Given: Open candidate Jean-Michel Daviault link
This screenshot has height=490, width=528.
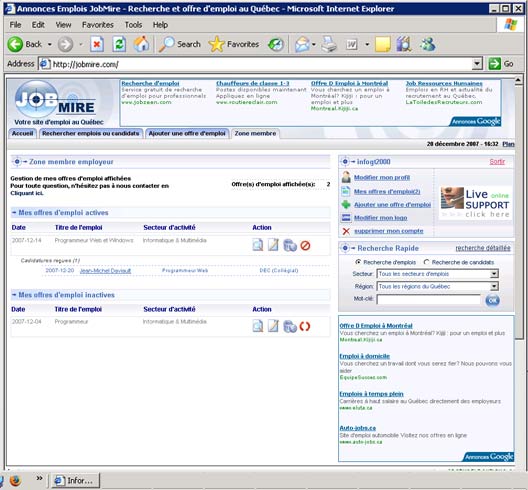Looking at the screenshot, I should [x=105, y=271].
